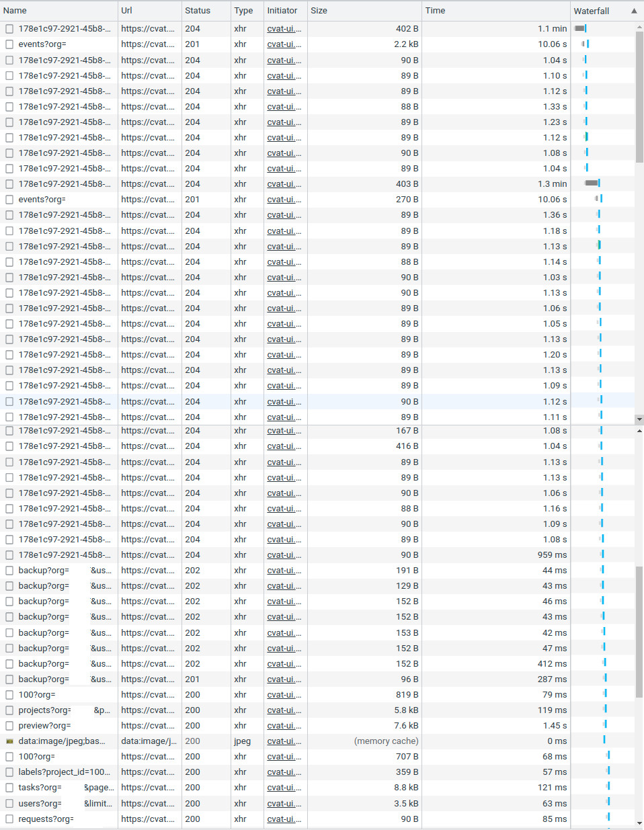This screenshot has height=830, width=644.
Task: Click the sort arrow on the Waterfall column
Action: [633, 10]
